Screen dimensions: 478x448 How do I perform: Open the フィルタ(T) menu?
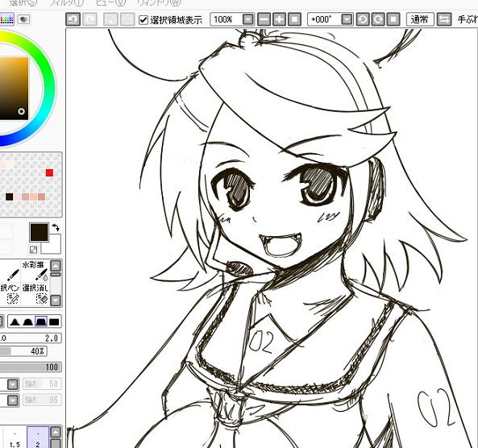click(x=66, y=2)
